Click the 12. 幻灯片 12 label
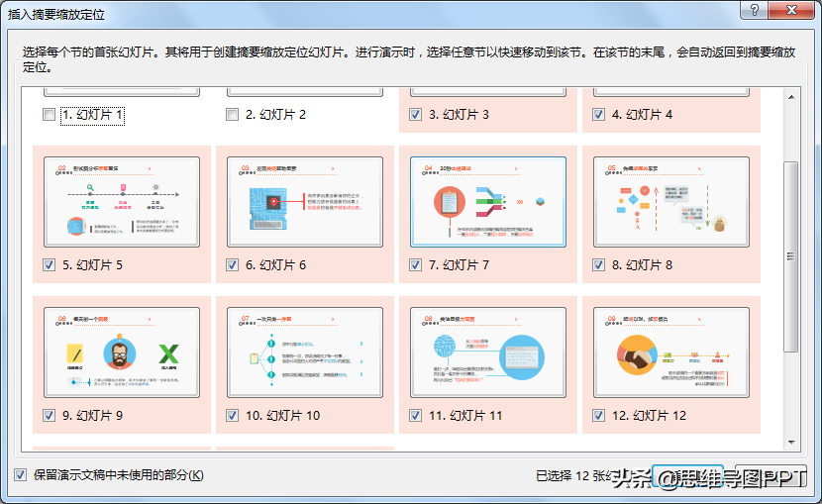This screenshot has height=504, width=822. coord(649,416)
